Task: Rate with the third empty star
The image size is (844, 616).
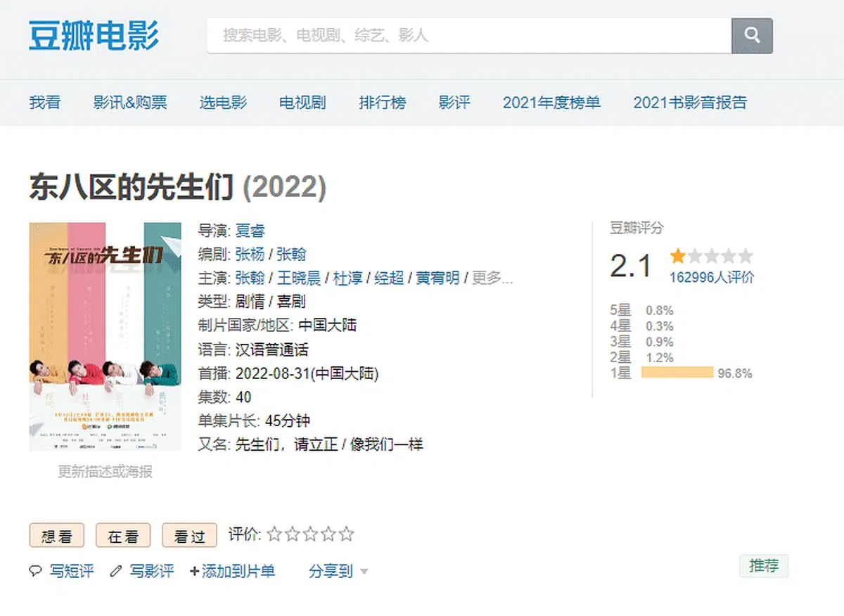Action: (310, 534)
